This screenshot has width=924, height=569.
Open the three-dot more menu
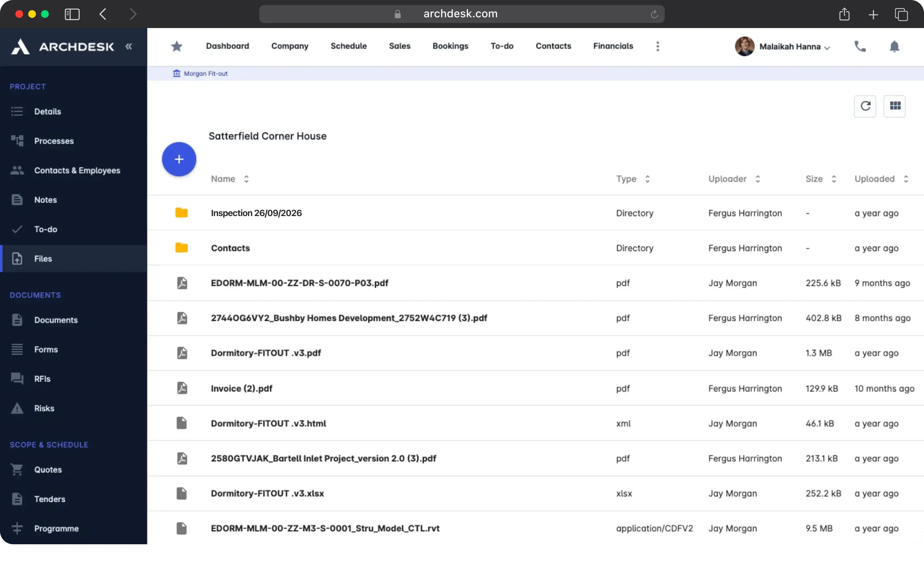(658, 46)
